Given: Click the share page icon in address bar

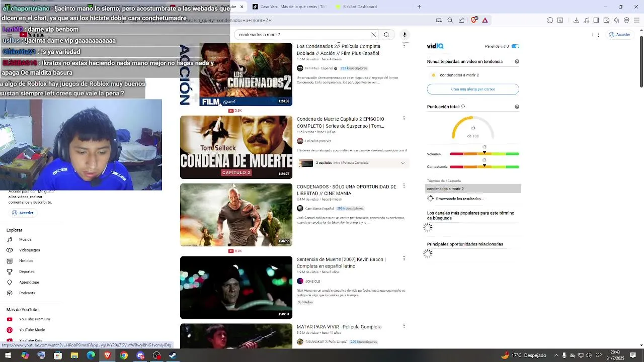Looking at the screenshot, I should (461, 20).
